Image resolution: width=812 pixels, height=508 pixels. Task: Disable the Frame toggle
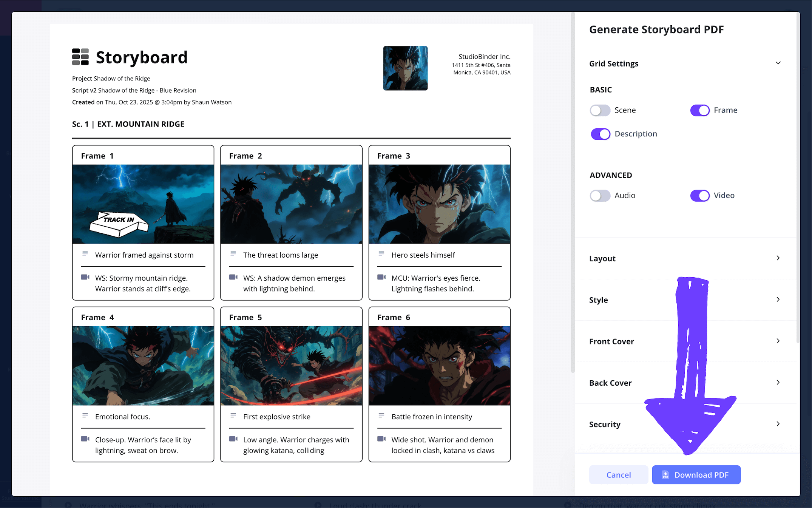700,110
